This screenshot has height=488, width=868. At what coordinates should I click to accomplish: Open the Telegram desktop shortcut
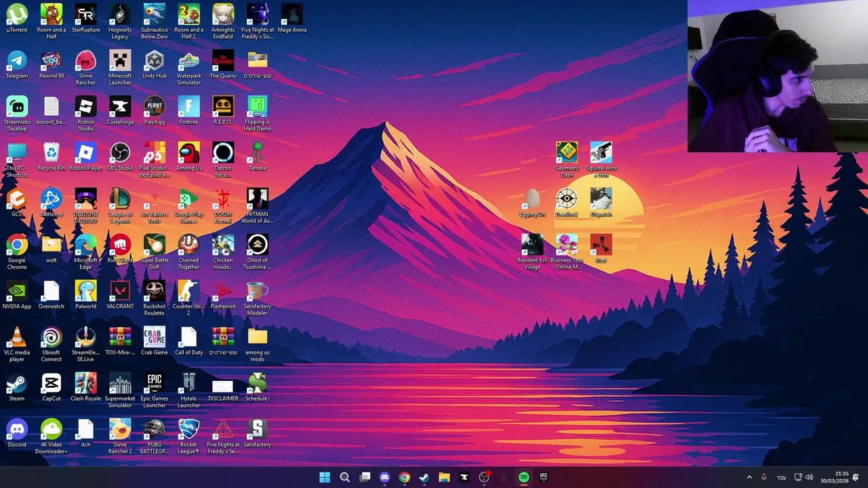(17, 65)
